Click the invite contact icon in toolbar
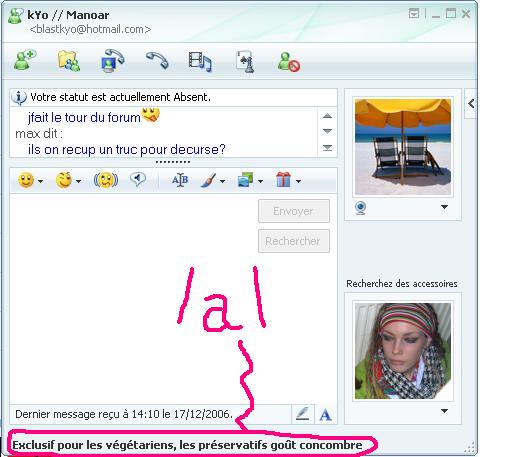The width and height of the screenshot is (512, 457). tap(25, 60)
